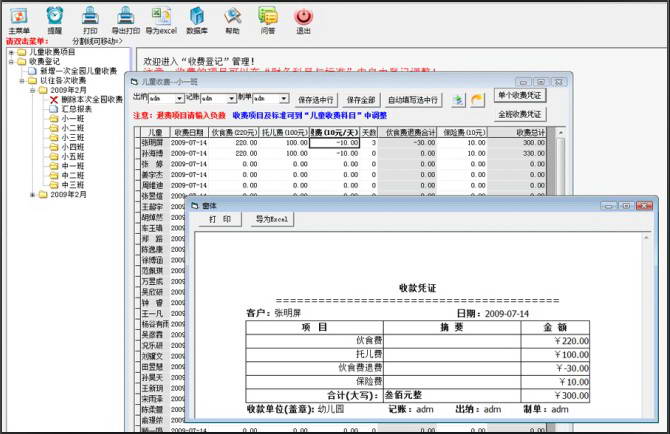
Task: Click the 单个收费凭证 button
Action: 520,95
